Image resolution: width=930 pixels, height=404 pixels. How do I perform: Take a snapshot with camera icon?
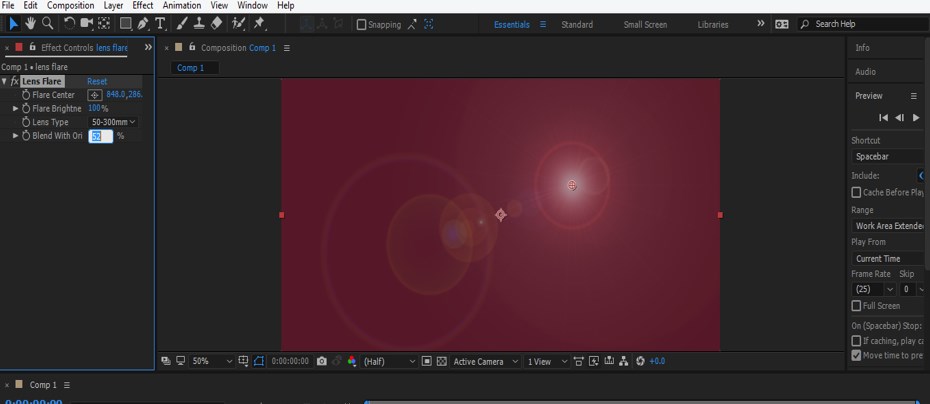(321, 361)
